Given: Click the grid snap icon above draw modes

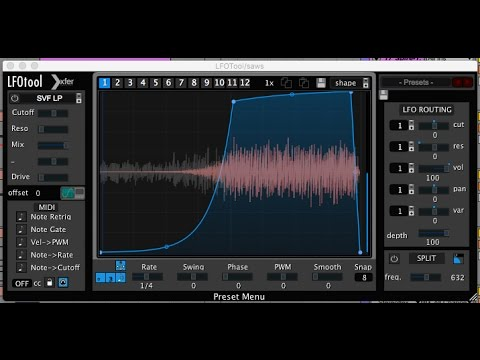Looking at the screenshot, I should [x=120, y=265].
